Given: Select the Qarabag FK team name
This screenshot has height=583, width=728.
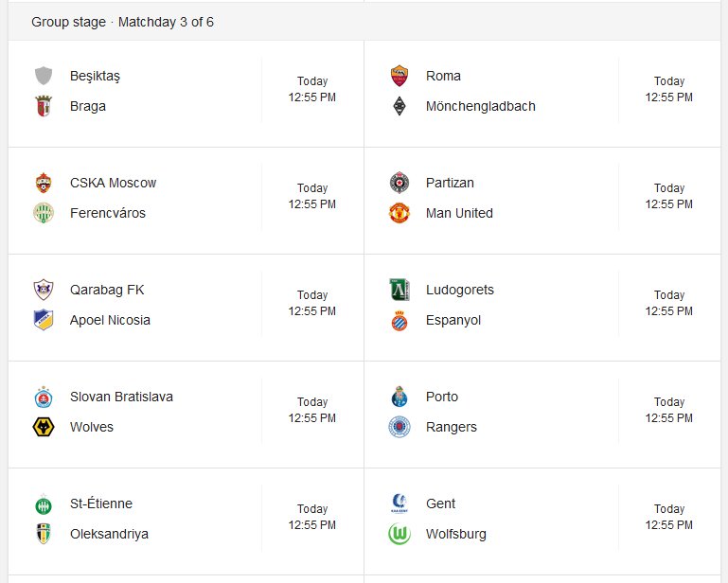Looking at the screenshot, I should click(107, 291).
